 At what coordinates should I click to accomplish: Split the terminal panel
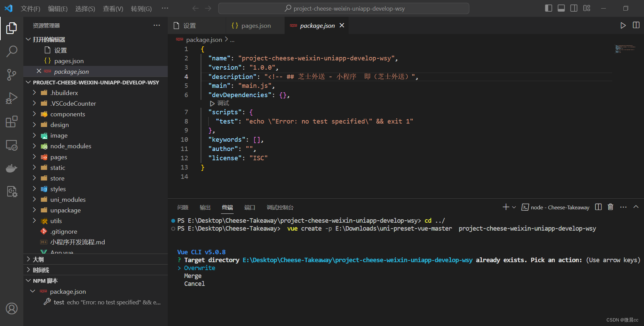tap(598, 207)
